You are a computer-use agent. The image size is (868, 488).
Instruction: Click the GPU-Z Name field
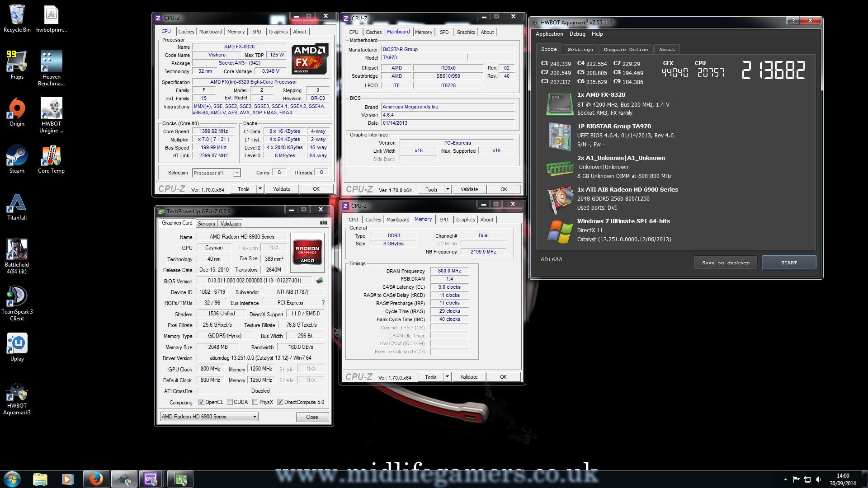click(x=242, y=237)
